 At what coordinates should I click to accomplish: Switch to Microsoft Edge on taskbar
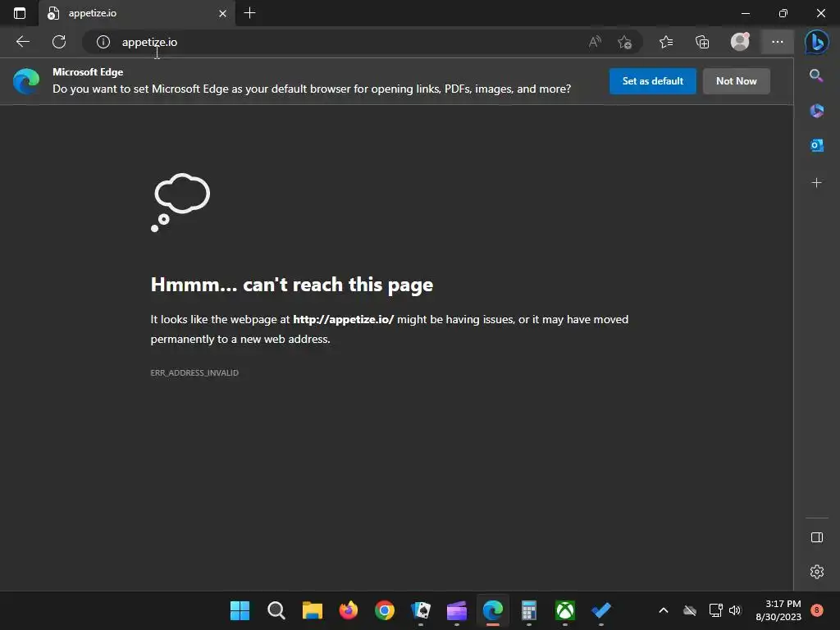493,610
